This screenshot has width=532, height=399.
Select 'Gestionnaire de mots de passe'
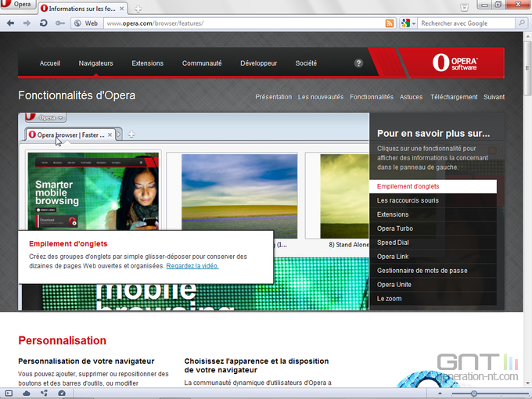coord(433,271)
